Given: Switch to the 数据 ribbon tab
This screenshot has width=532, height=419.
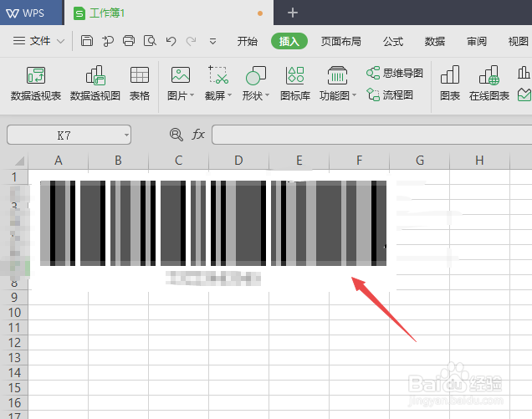Looking at the screenshot, I should (435, 41).
